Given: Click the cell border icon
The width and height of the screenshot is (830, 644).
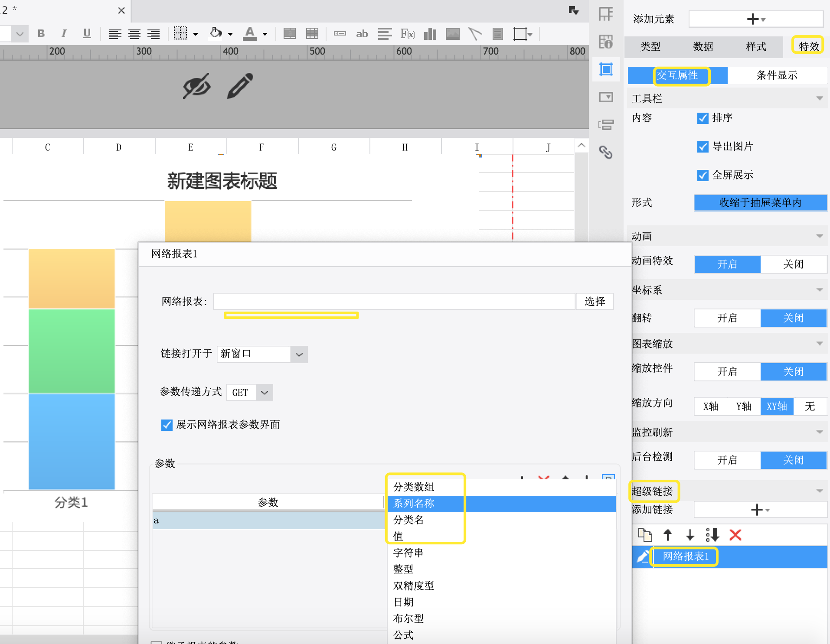Looking at the screenshot, I should 180,33.
